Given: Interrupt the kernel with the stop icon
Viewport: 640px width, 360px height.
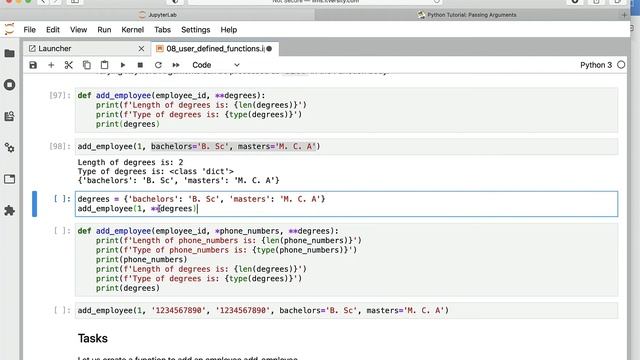Looking at the screenshot, I should (140, 65).
